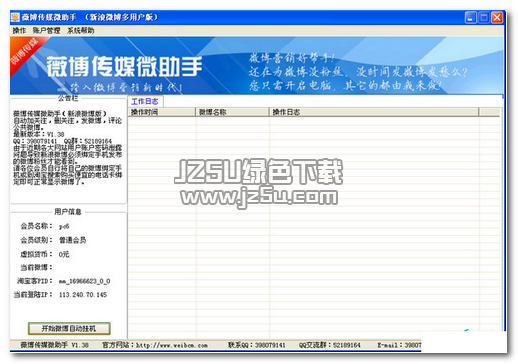Click the 公告栏 notice text

tap(68, 148)
